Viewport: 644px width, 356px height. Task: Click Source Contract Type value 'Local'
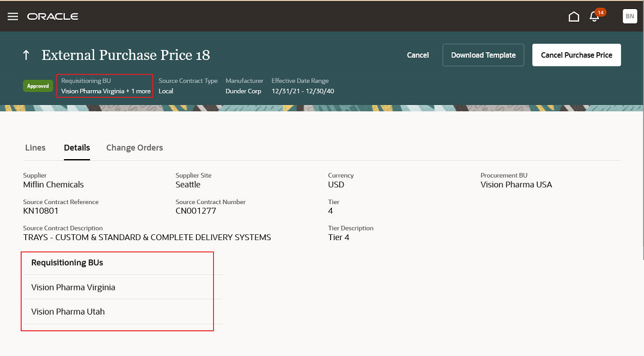click(x=166, y=91)
